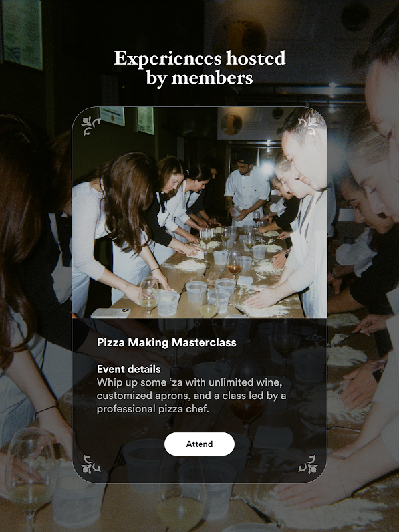Click the top-left corner flourish ornament
The height and width of the screenshot is (532, 399).
tap(91, 126)
